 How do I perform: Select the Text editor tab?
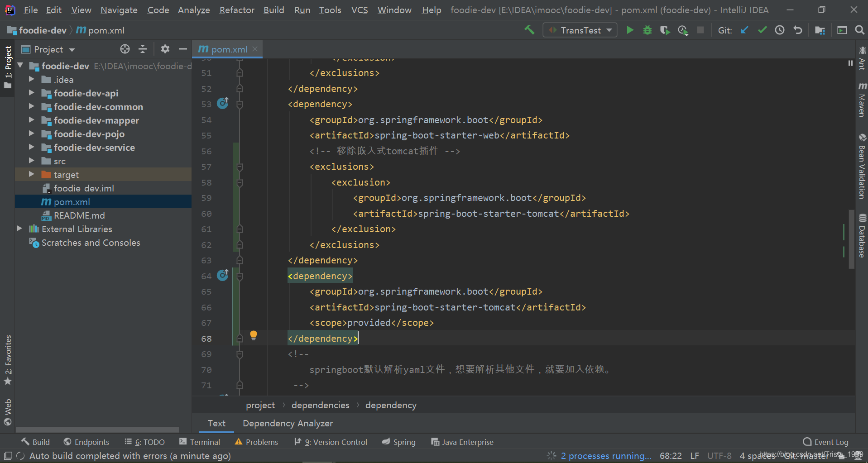pyautogui.click(x=216, y=423)
